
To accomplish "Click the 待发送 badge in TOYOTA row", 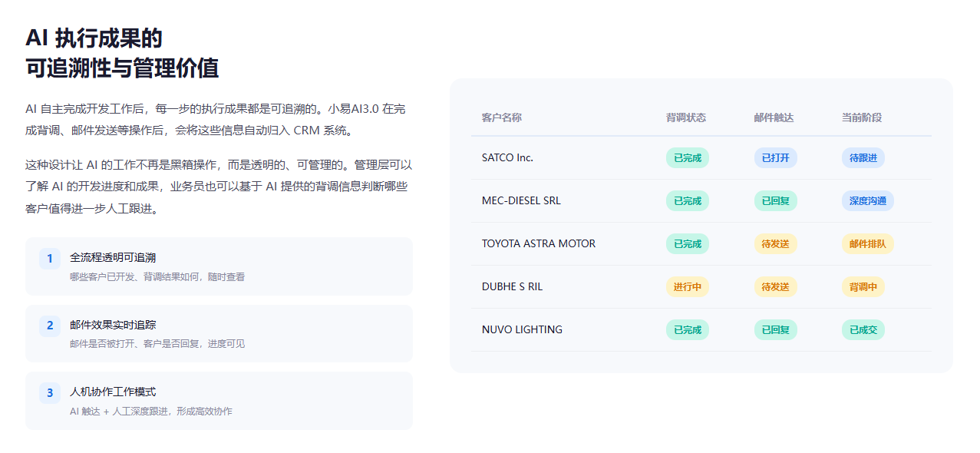I will [x=775, y=243].
